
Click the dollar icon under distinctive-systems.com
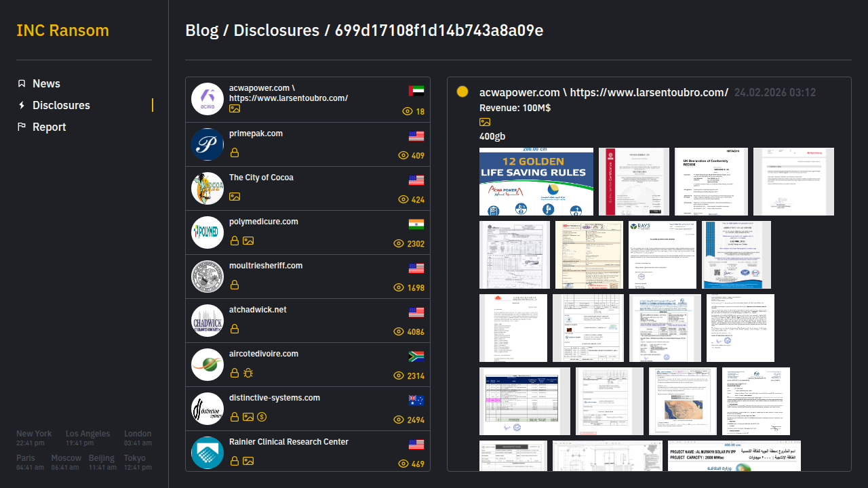tap(262, 417)
